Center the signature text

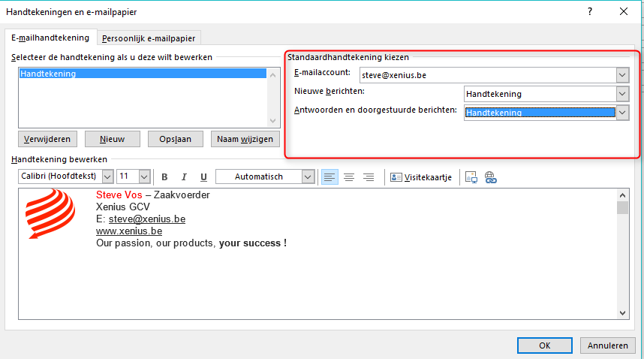(349, 177)
